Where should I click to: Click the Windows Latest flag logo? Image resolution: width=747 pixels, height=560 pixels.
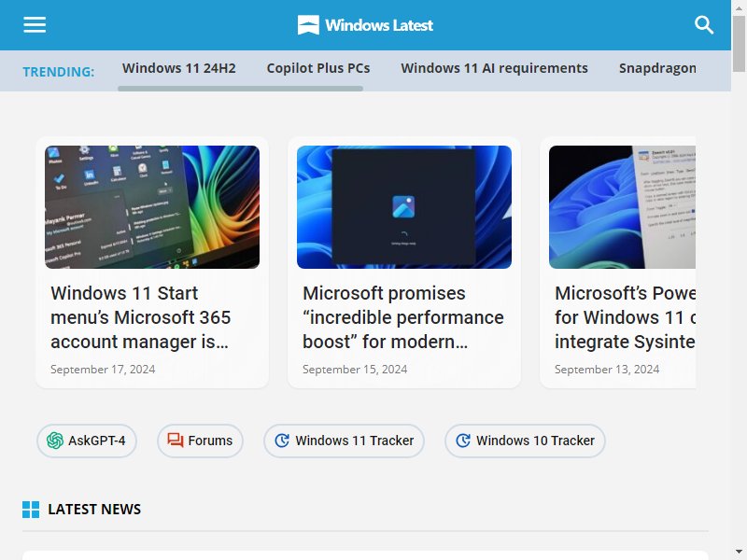coord(308,25)
